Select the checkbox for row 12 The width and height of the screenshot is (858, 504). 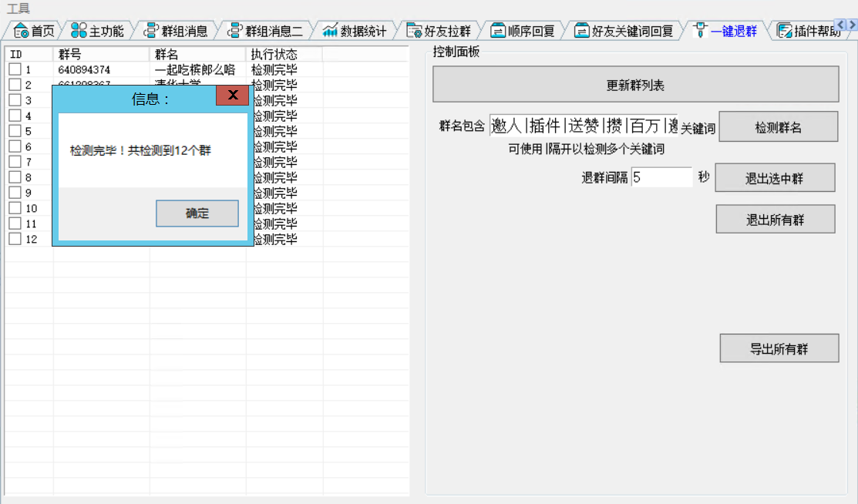click(15, 239)
